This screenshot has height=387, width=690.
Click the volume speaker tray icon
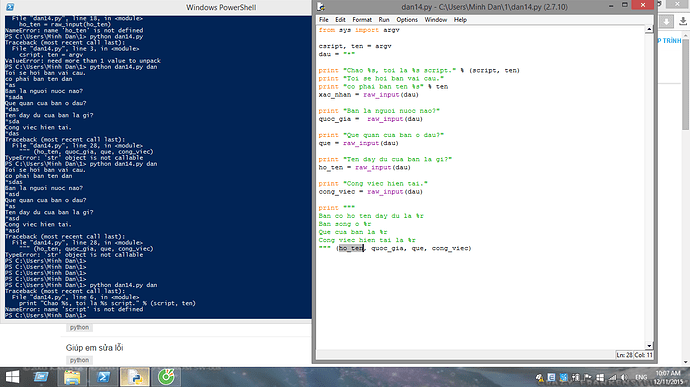point(624,378)
